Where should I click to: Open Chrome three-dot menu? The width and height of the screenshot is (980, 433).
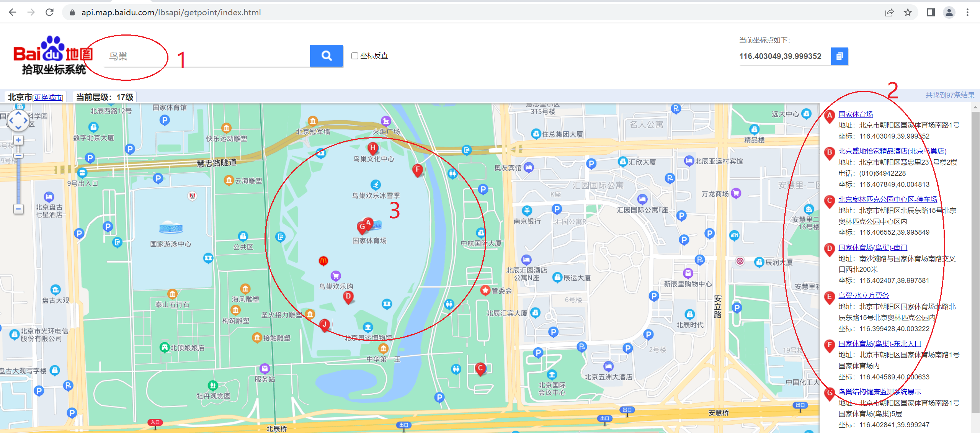967,12
